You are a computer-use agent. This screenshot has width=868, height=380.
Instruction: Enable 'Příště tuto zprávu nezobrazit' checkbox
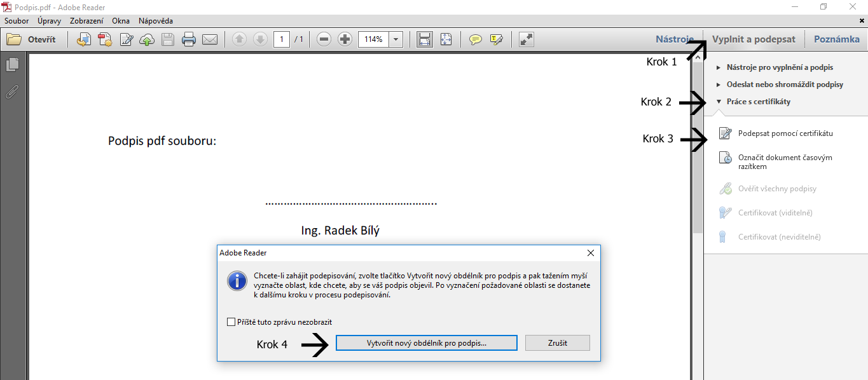[x=231, y=322]
